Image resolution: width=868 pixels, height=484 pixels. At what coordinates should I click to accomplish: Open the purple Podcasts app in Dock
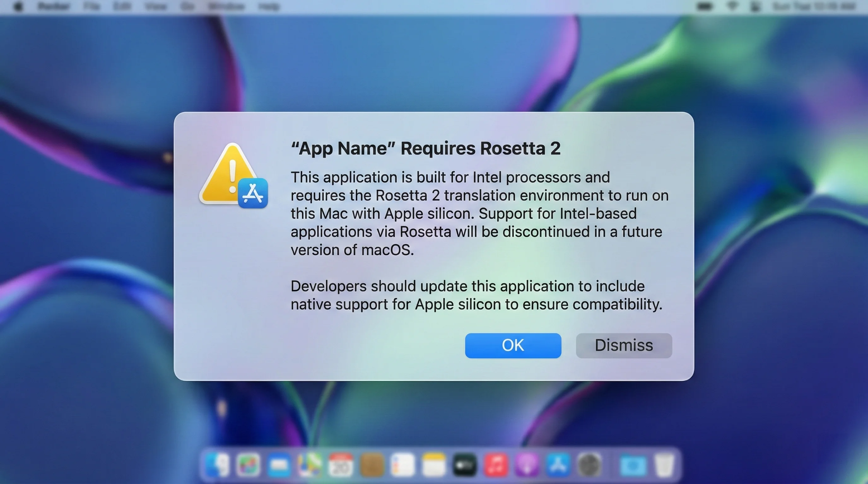(527, 465)
